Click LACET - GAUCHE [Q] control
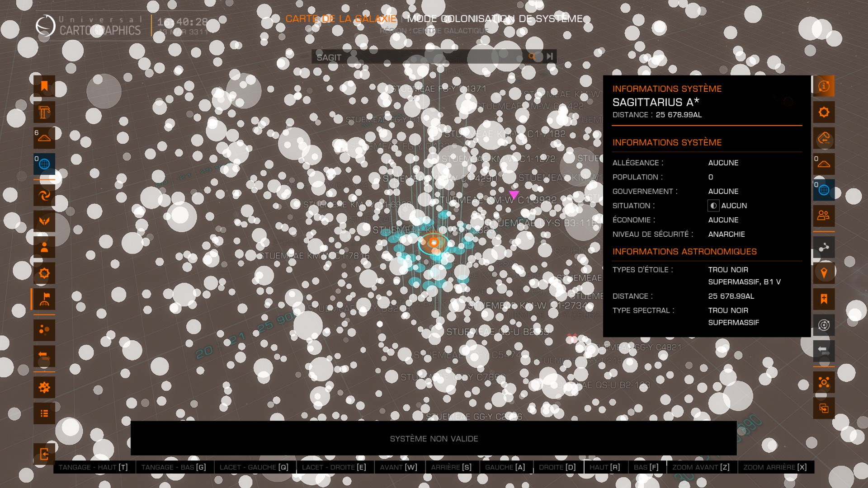 (254, 467)
